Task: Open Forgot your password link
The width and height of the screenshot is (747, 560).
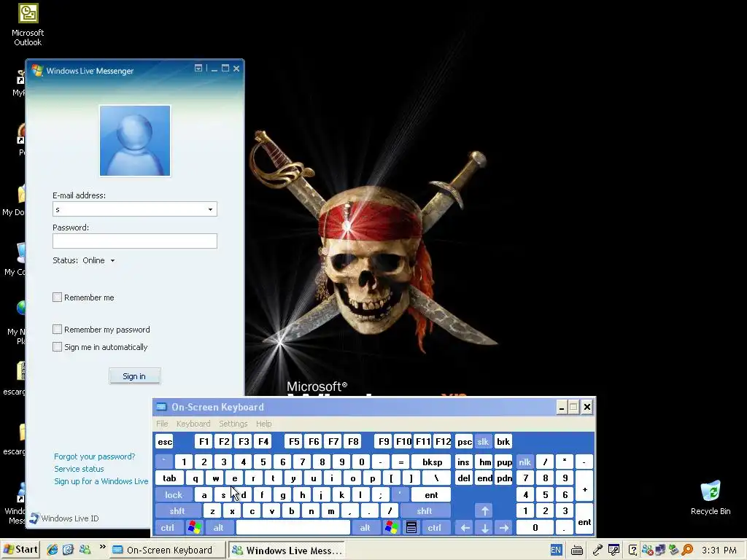Action: [x=94, y=456]
